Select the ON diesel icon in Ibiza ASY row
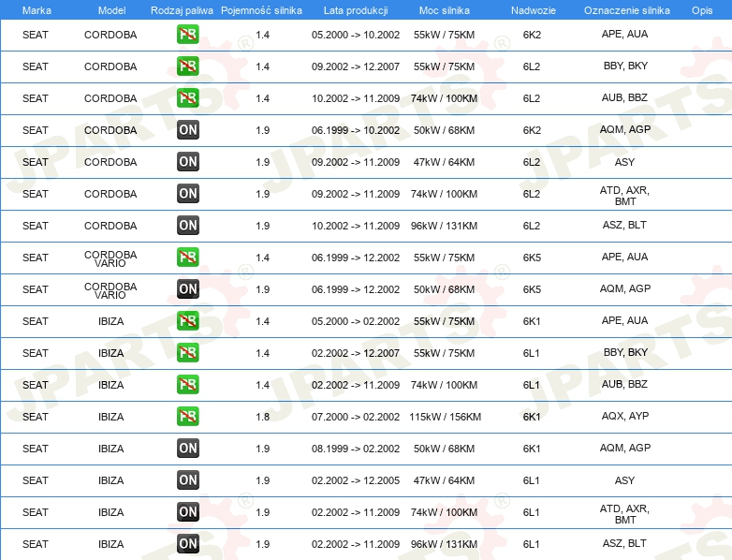 pyautogui.click(x=187, y=480)
